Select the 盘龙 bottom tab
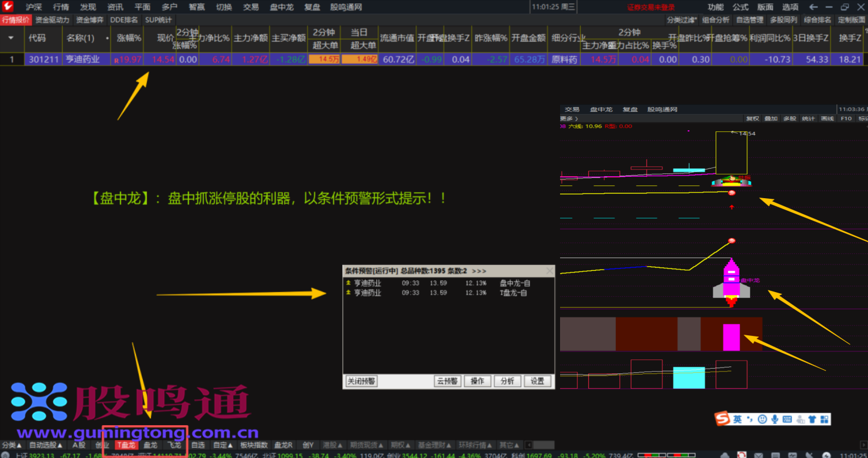The width and height of the screenshot is (868, 458). coord(150,445)
